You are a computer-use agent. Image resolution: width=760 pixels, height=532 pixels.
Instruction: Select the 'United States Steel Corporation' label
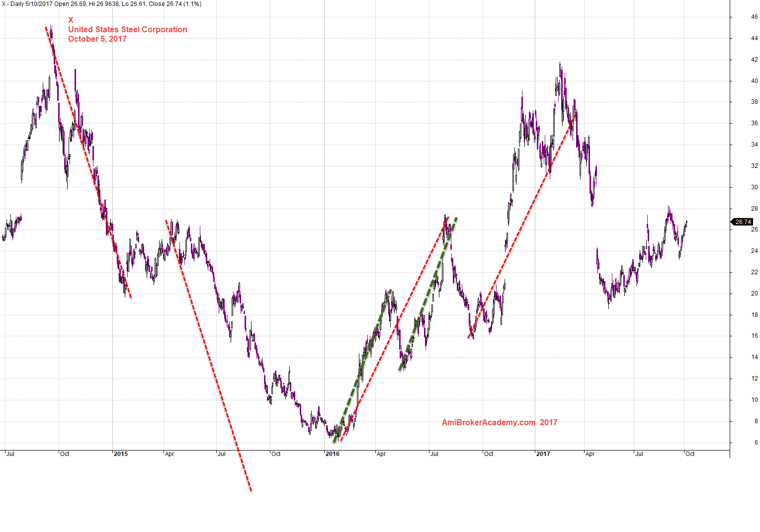tap(128, 30)
